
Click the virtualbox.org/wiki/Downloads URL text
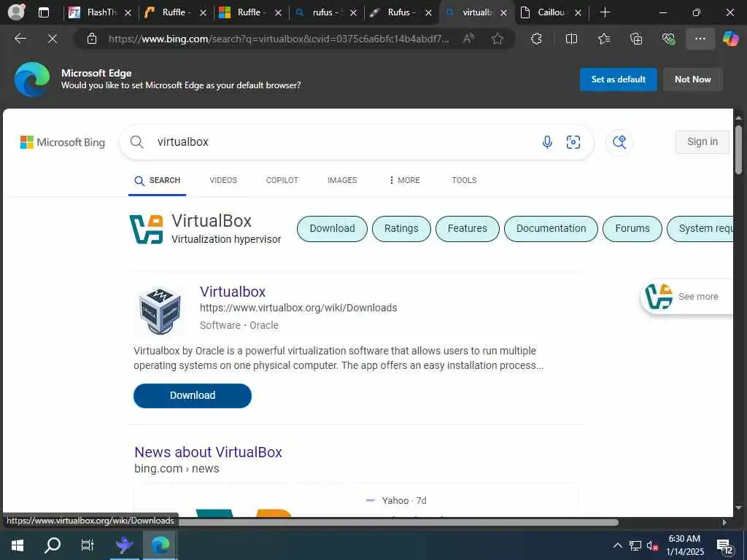coord(298,308)
